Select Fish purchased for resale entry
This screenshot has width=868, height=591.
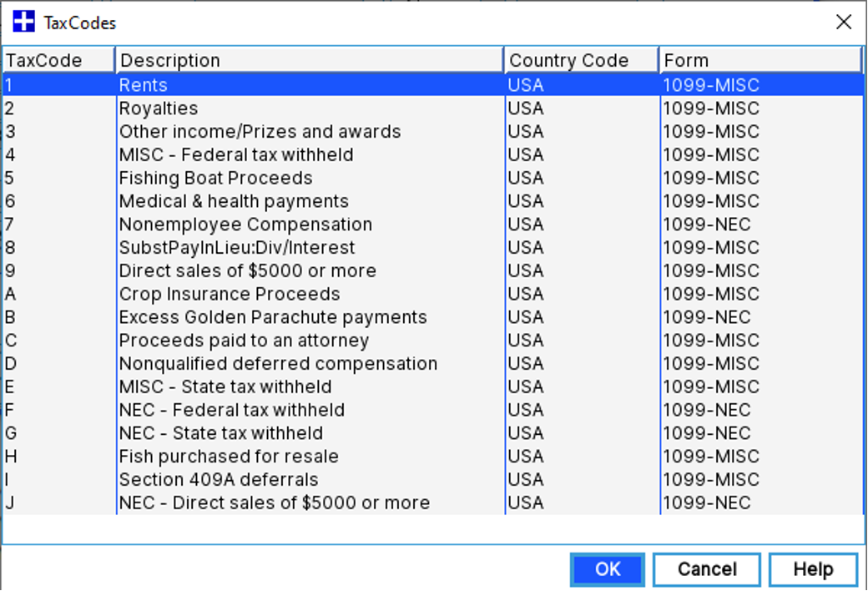click(x=250, y=457)
